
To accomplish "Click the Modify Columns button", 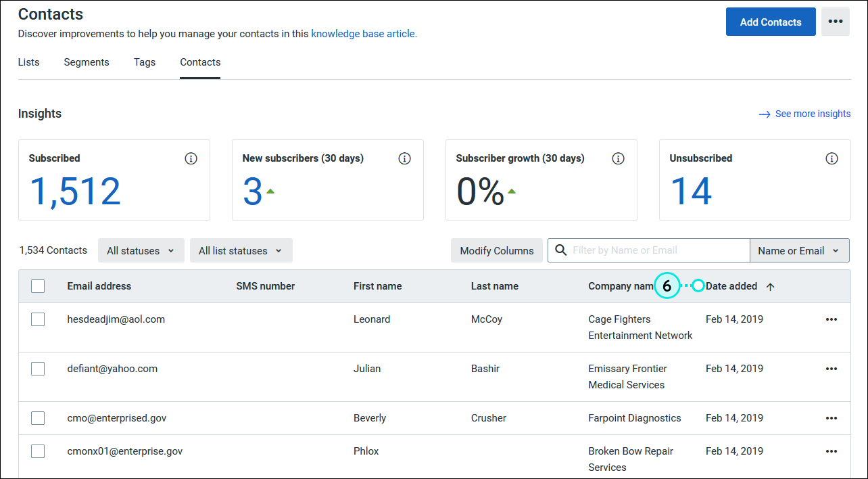I will pyautogui.click(x=497, y=250).
